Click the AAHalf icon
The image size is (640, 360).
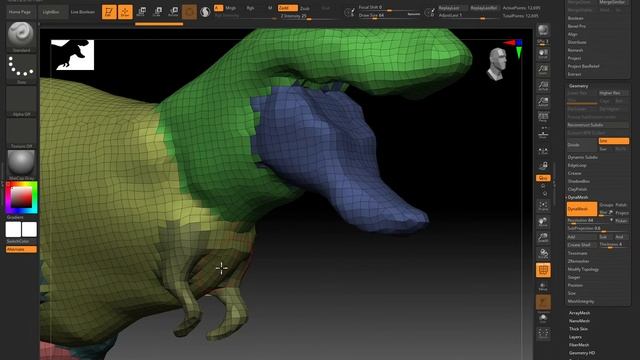tap(543, 102)
